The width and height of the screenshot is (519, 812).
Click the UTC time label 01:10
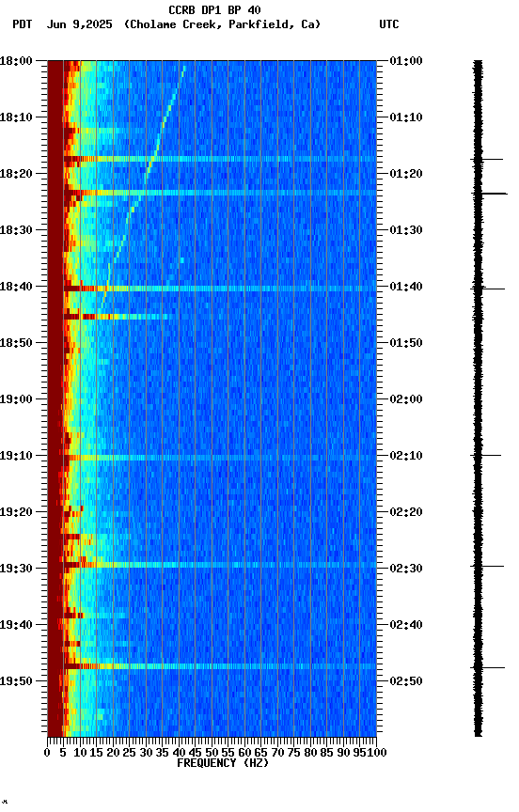coord(406,117)
